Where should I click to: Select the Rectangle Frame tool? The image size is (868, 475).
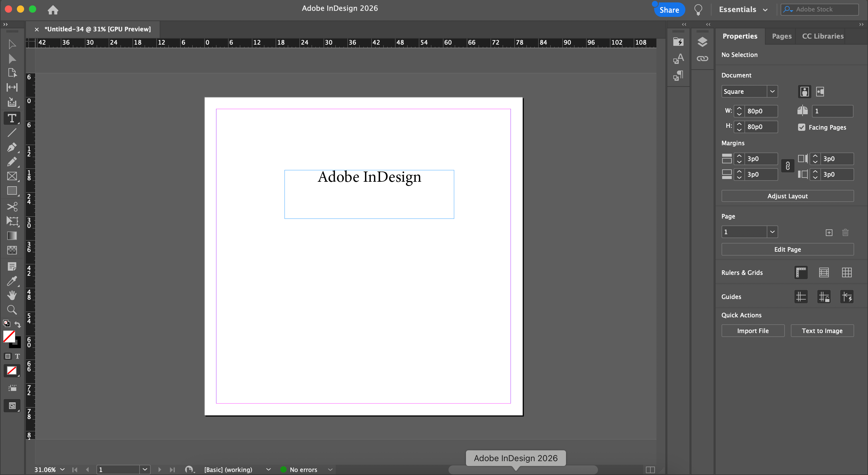coord(12,176)
